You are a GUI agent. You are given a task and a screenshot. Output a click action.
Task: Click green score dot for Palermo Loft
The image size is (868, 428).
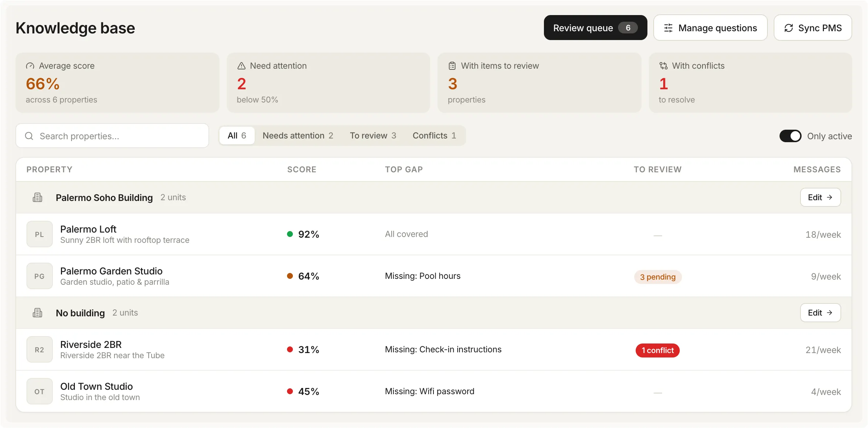tap(290, 234)
